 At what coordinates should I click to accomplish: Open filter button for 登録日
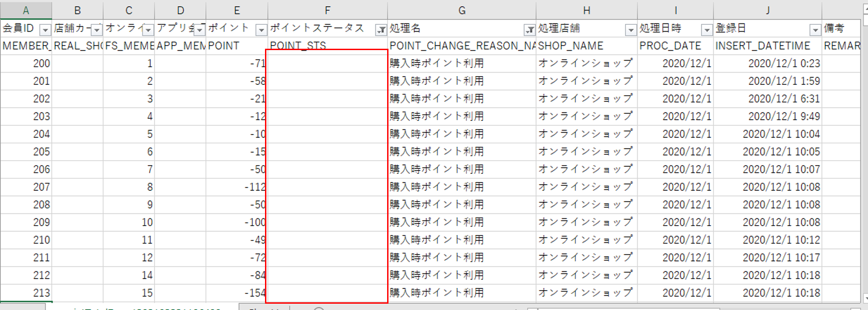[x=815, y=30]
